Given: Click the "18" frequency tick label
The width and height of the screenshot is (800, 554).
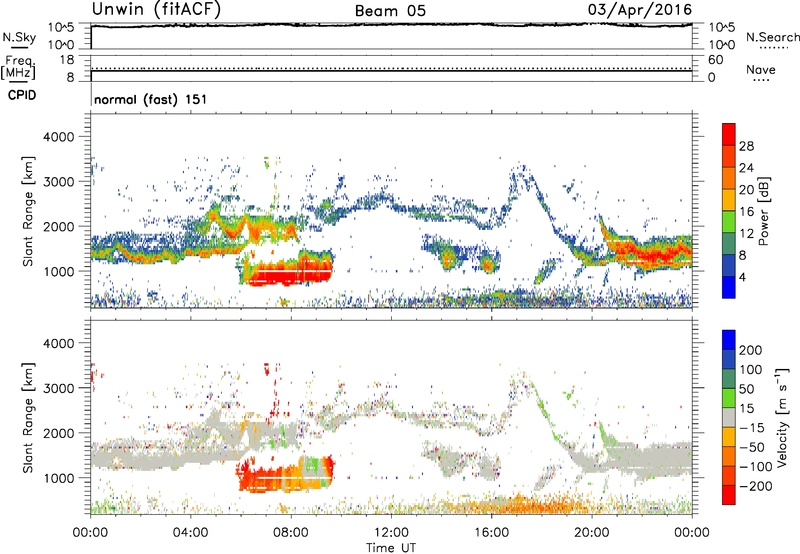Looking at the screenshot, I should point(67,60).
